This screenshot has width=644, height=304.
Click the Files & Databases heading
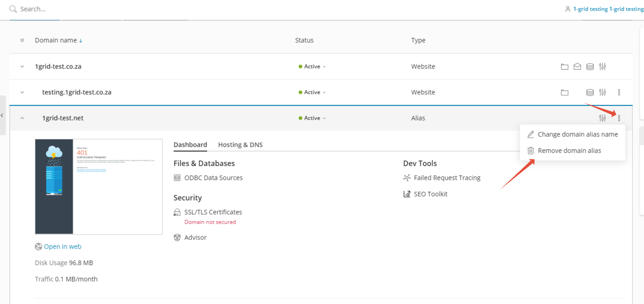coord(204,164)
